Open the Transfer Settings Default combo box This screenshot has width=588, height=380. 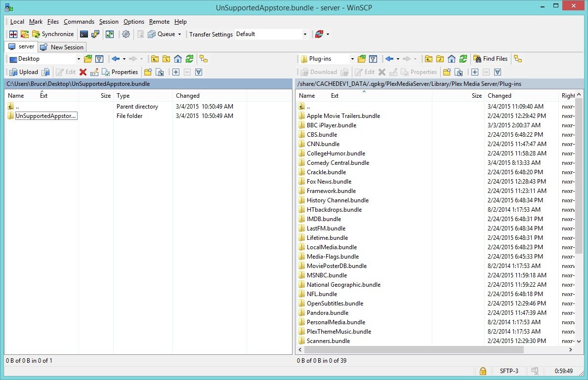tap(271, 34)
